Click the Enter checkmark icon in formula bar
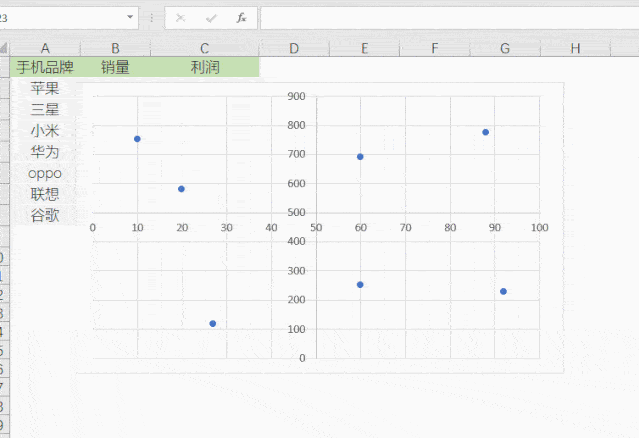Screen dimensions: 639x438 [x=211, y=18]
